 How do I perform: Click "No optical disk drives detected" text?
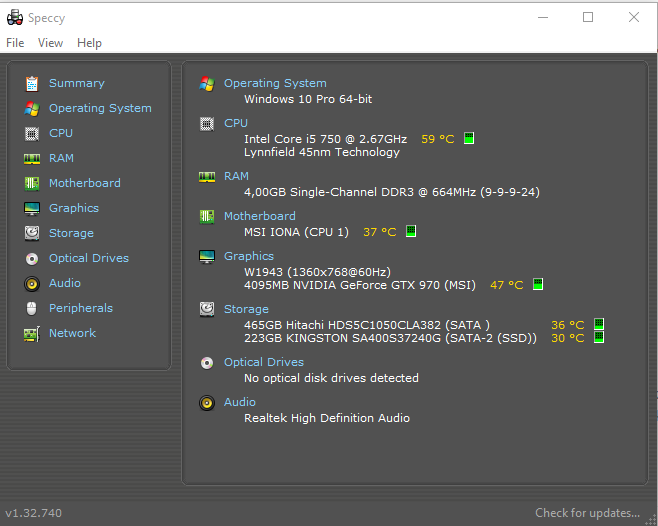[x=331, y=378]
